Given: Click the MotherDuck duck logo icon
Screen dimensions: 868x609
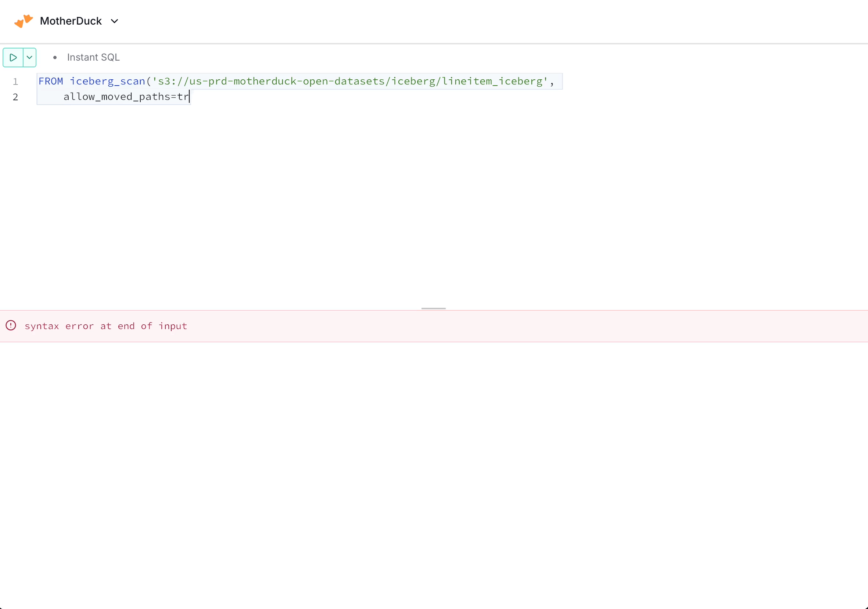Looking at the screenshot, I should 24,21.
